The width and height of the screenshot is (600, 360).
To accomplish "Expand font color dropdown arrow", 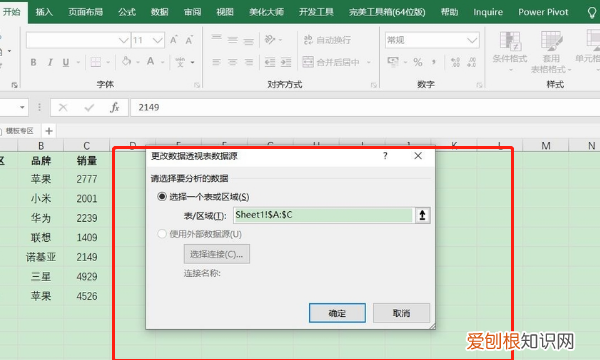I will [163, 62].
